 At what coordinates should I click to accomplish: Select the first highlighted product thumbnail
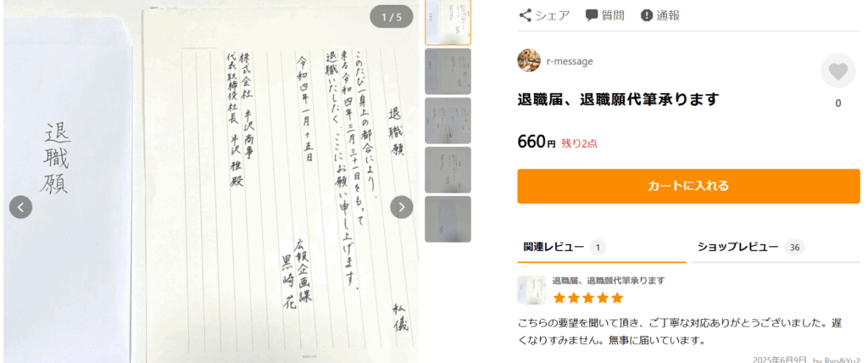[448, 22]
